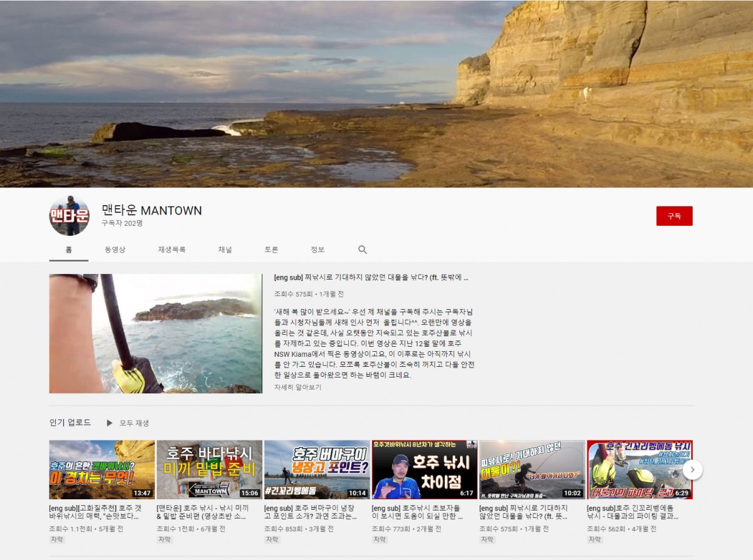Click the play icon beside 모두 재생

coord(110,423)
